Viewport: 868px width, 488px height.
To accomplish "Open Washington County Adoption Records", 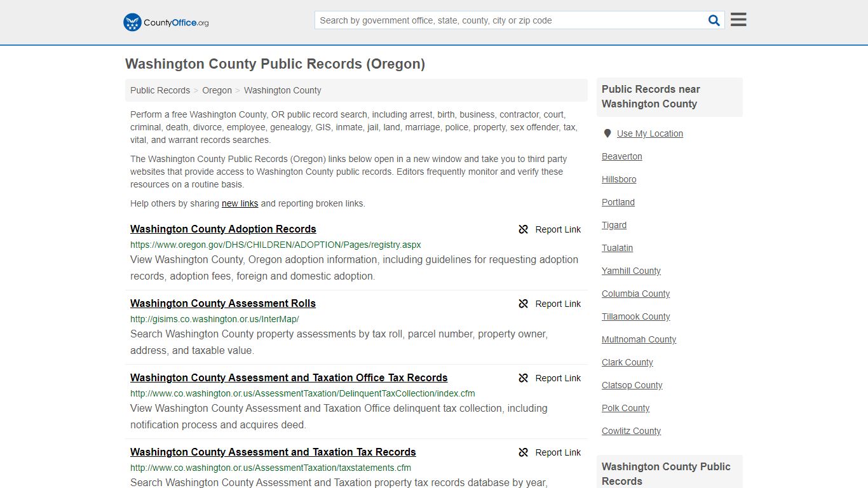I will coord(223,229).
